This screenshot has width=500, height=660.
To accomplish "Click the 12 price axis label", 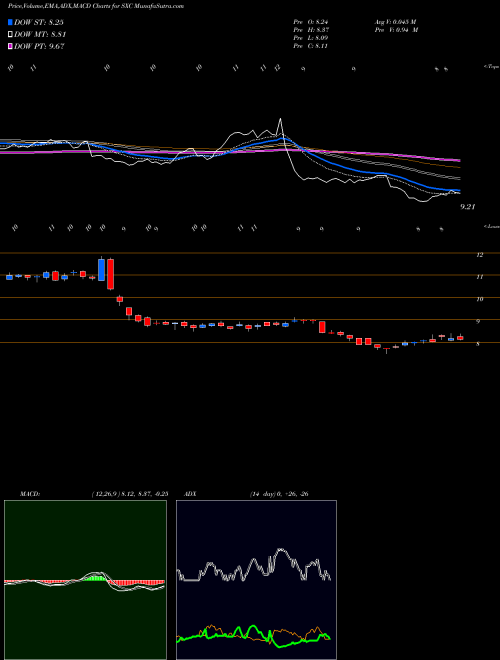I will pos(479,255).
